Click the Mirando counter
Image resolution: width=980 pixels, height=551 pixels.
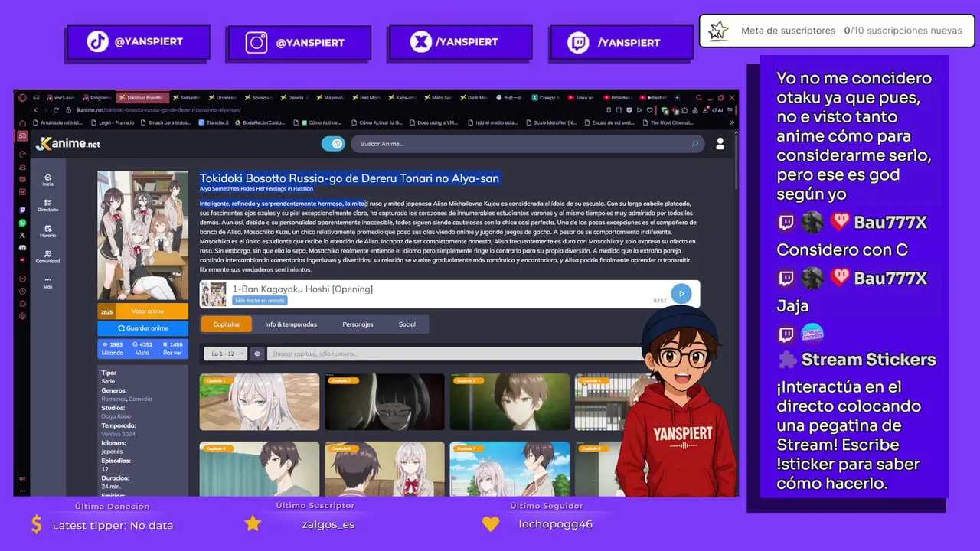112,349
